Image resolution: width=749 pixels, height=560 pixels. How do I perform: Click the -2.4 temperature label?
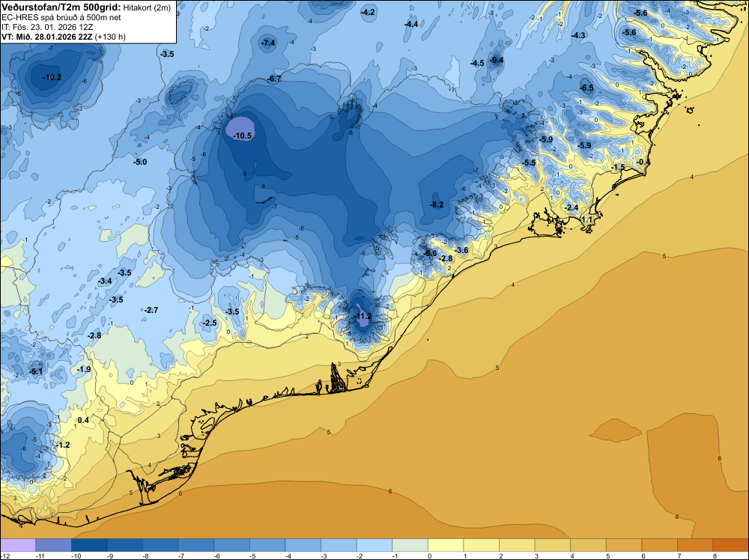[x=571, y=207]
